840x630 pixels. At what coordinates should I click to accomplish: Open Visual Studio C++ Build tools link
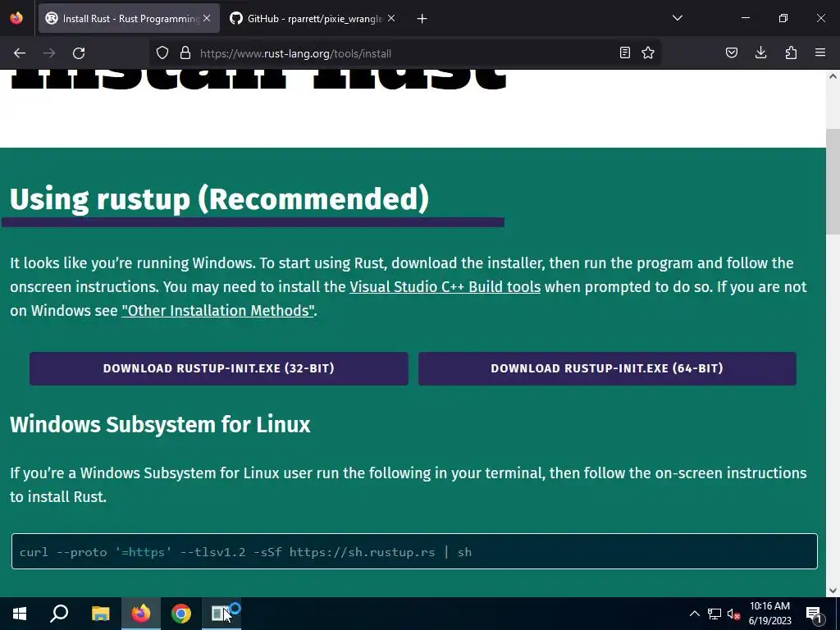445,286
